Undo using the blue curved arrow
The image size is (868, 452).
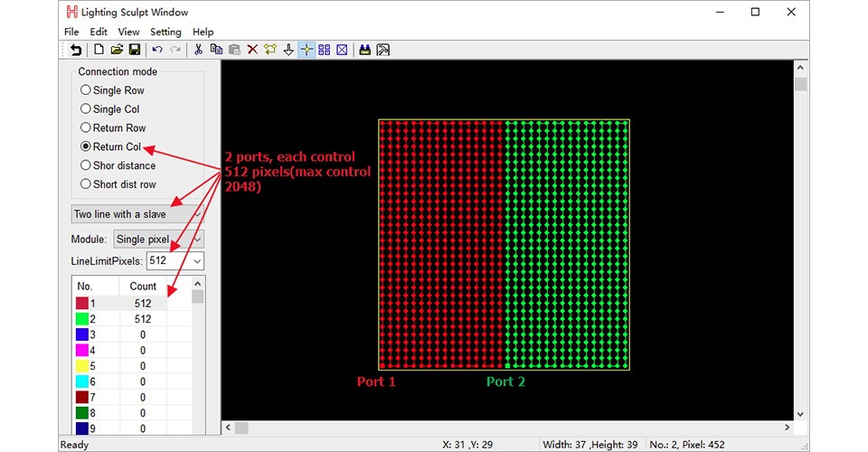point(157,50)
